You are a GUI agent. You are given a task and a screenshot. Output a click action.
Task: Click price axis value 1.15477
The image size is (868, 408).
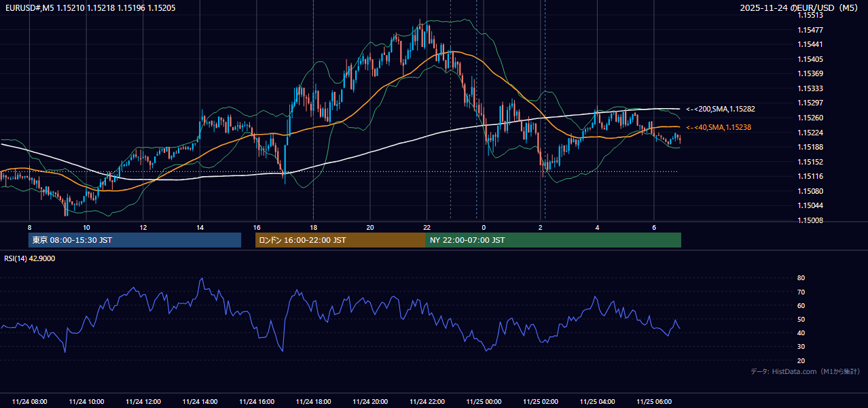pyautogui.click(x=810, y=30)
